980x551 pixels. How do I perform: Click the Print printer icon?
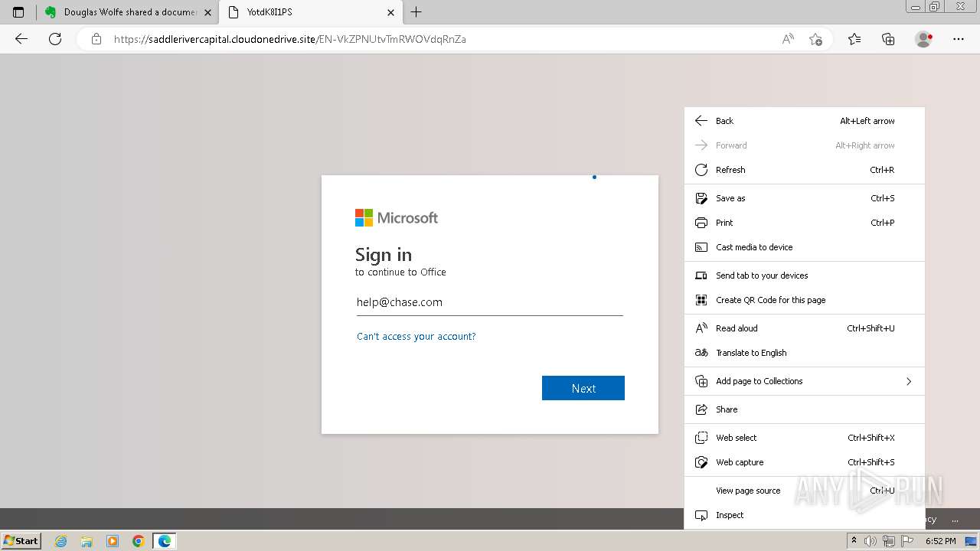point(701,223)
